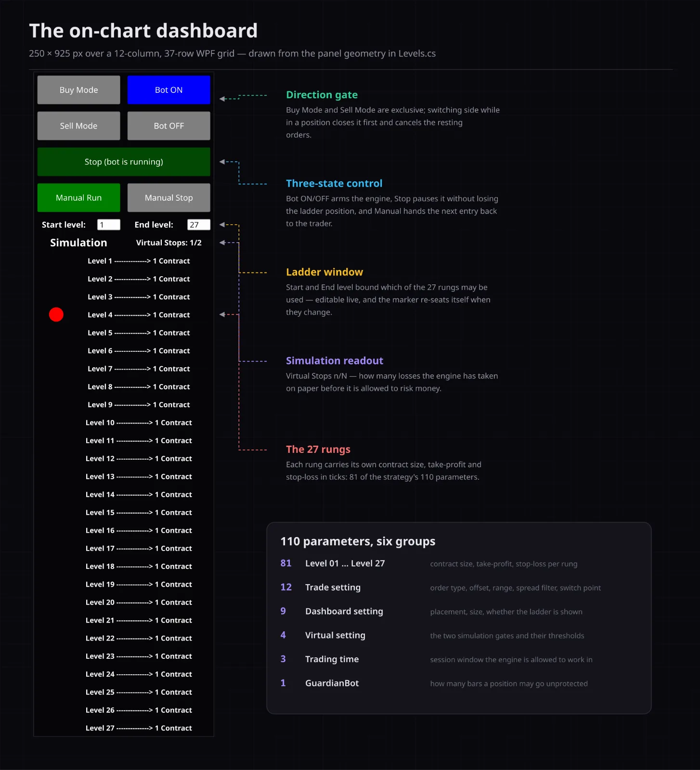The image size is (700, 770).
Task: Click the Simulation readout heading
Action: [335, 360]
